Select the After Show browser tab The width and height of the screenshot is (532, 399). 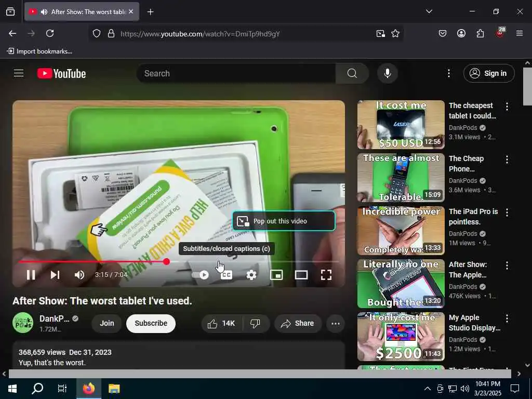(82, 11)
